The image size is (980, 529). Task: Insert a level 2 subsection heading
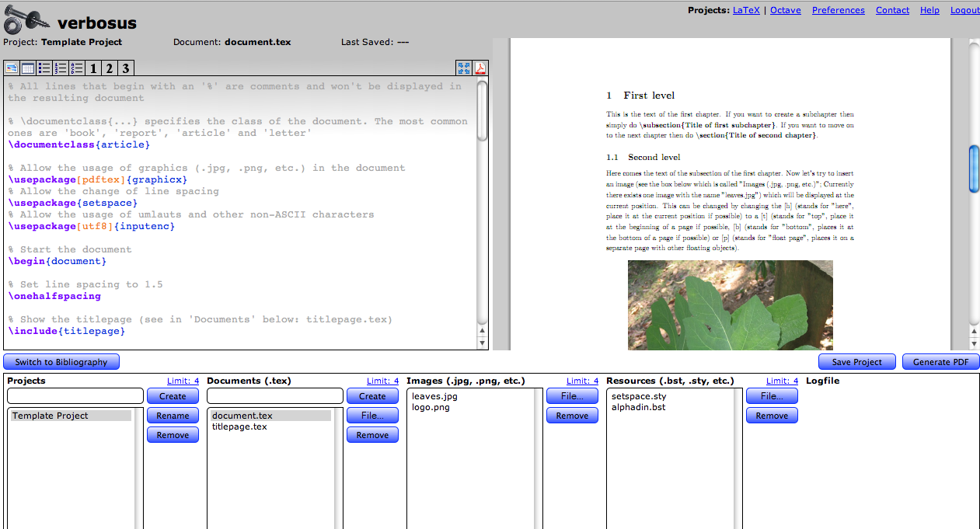click(x=109, y=68)
